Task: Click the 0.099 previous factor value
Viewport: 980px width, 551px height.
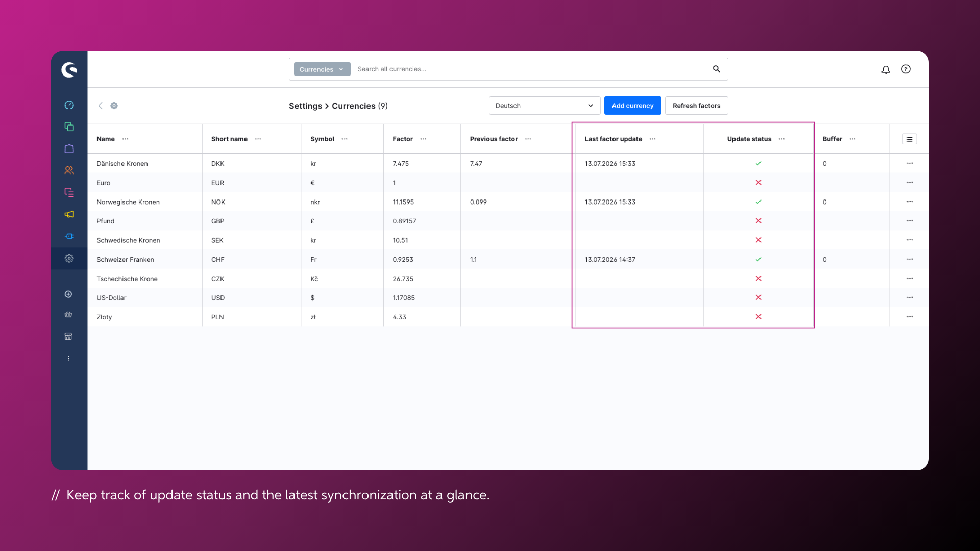Action: pyautogui.click(x=478, y=202)
